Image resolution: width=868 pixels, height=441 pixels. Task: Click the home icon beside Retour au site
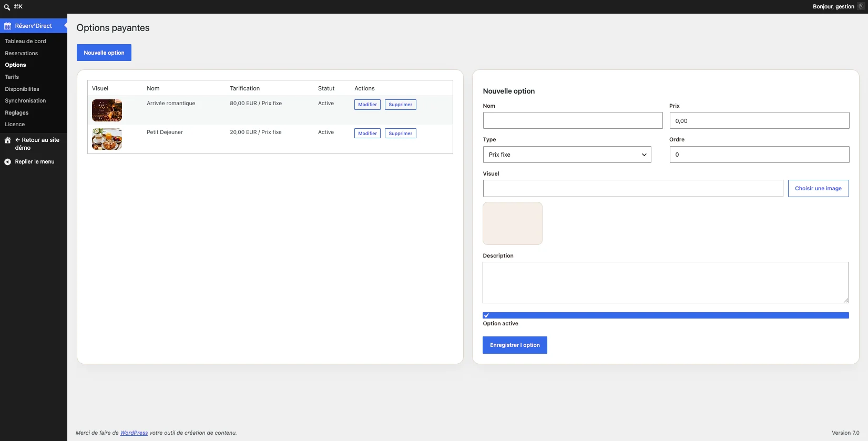(8, 140)
